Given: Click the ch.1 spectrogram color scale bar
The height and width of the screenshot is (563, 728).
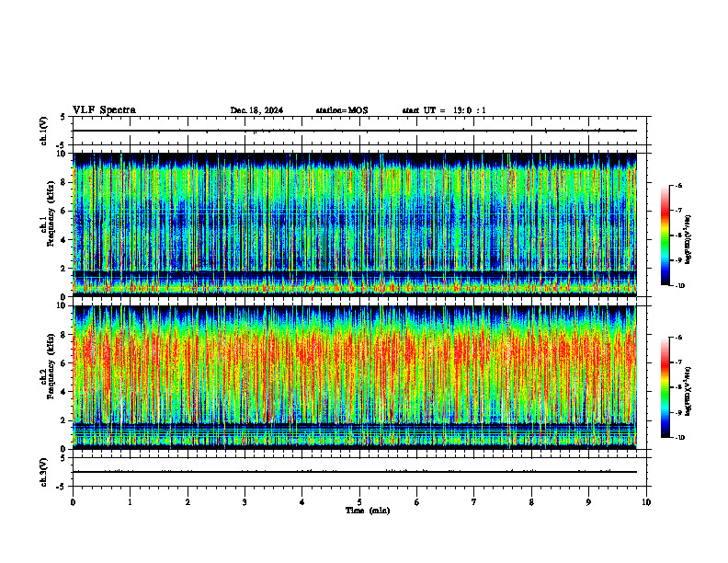Looking at the screenshot, I should [665, 236].
